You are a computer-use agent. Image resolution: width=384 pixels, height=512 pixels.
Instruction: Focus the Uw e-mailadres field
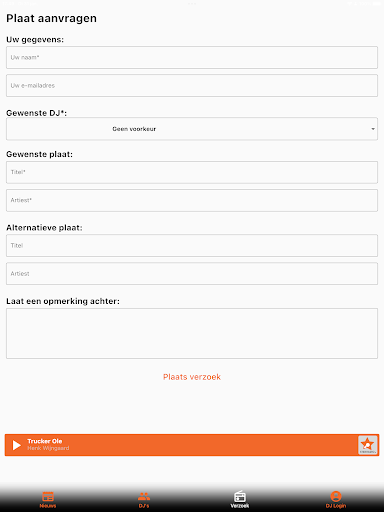tap(192, 86)
